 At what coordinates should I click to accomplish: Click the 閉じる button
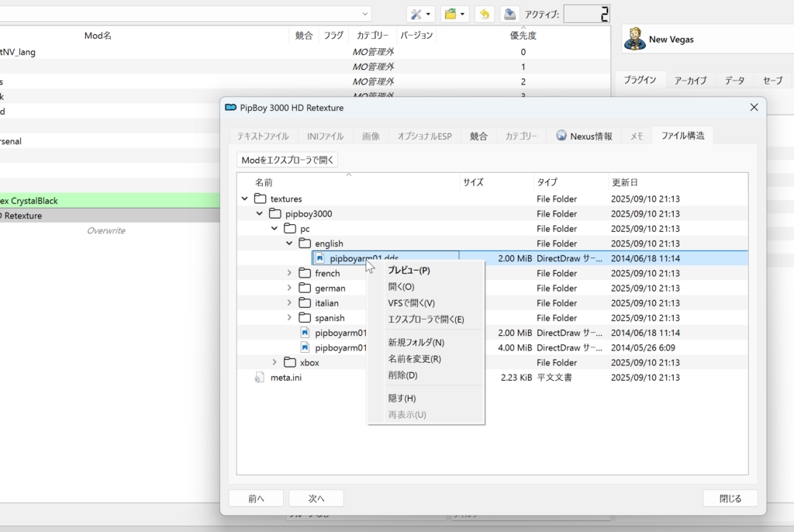point(730,498)
